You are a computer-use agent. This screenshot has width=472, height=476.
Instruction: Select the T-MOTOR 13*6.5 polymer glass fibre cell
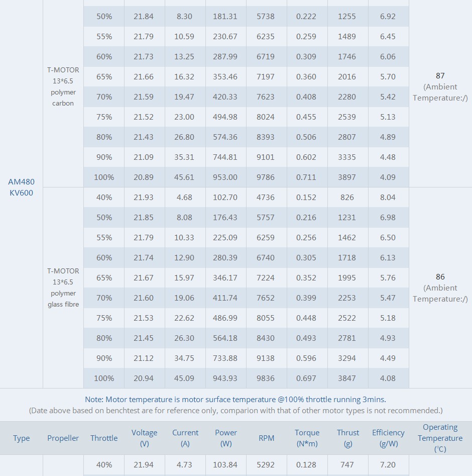[63, 288]
